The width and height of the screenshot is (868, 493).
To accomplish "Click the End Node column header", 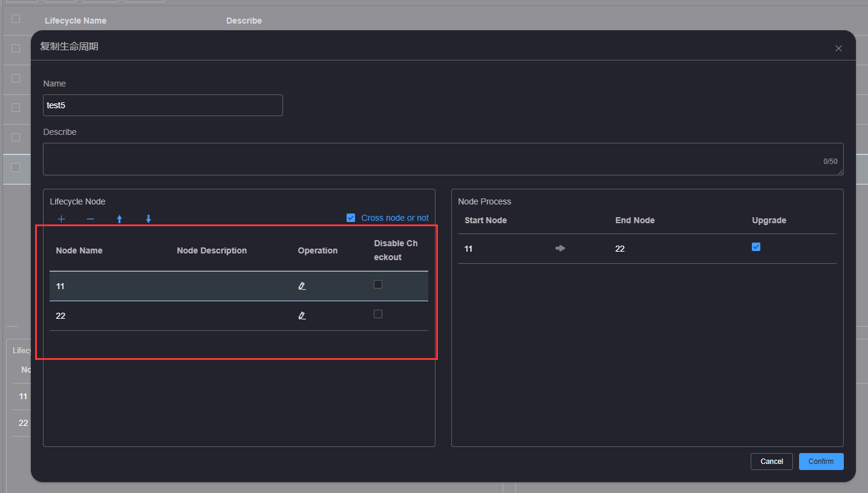I will point(635,220).
